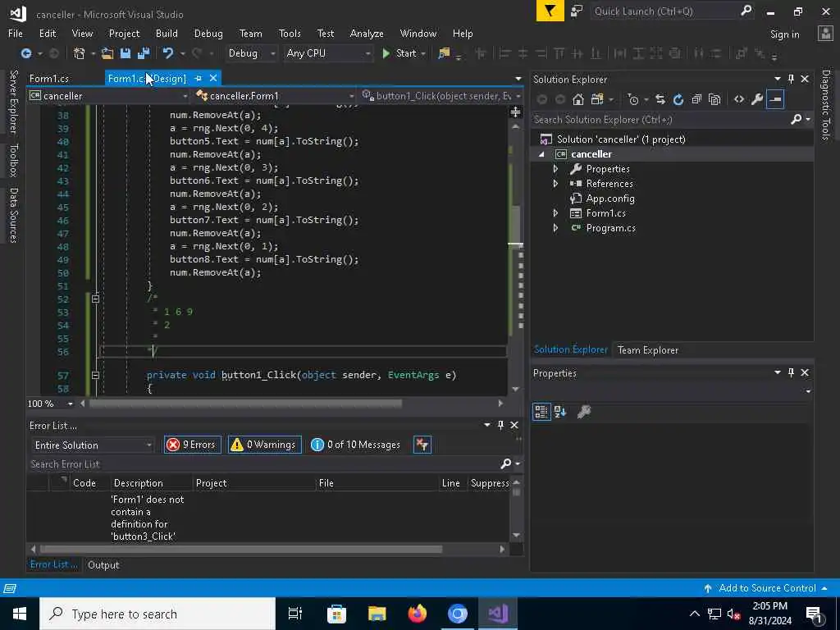Click the Property Pages wrench in Properties panel
The height and width of the screenshot is (630, 840).
[584, 412]
